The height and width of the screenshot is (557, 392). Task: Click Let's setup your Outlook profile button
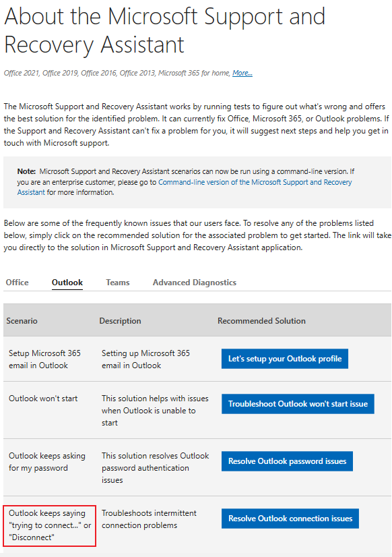284,358
